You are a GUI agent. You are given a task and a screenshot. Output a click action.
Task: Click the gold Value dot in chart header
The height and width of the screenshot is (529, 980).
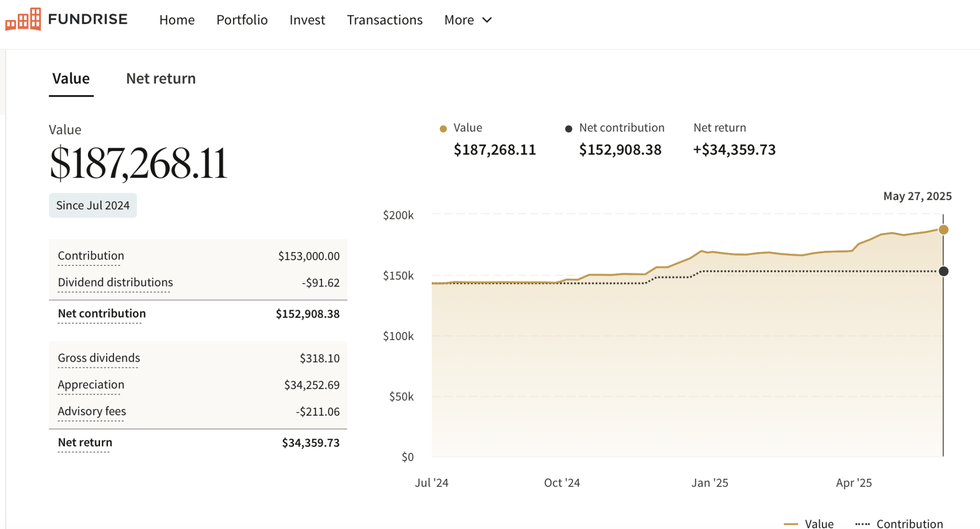(443, 129)
